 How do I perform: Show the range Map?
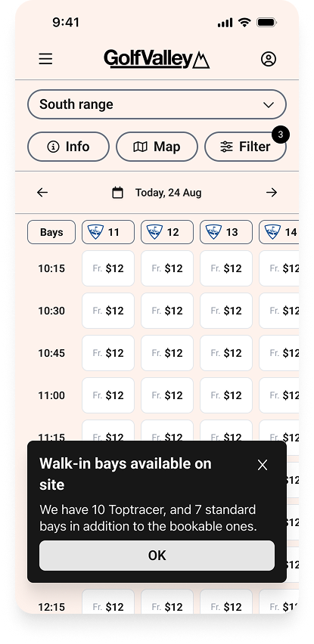pos(157,147)
